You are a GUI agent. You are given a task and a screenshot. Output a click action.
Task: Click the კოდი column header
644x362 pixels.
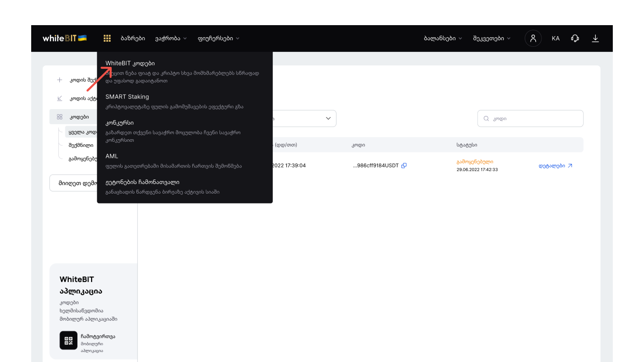(x=358, y=145)
